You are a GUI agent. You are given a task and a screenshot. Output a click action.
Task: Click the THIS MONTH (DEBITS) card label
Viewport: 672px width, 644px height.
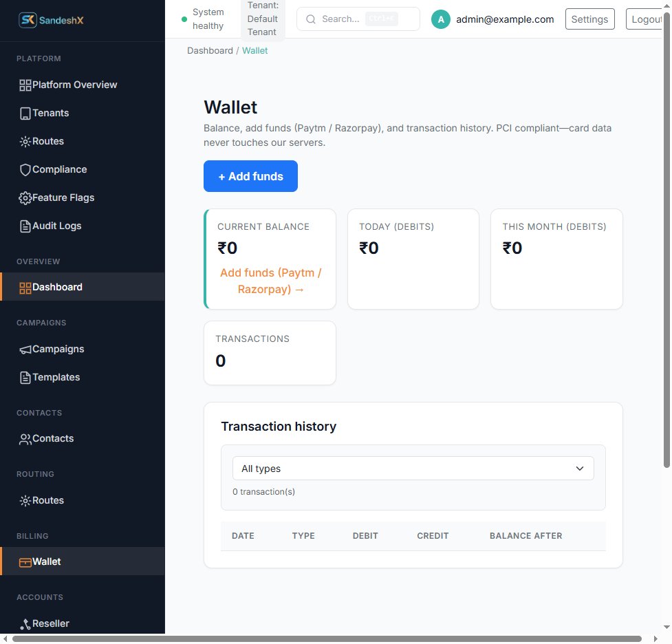[x=554, y=227]
